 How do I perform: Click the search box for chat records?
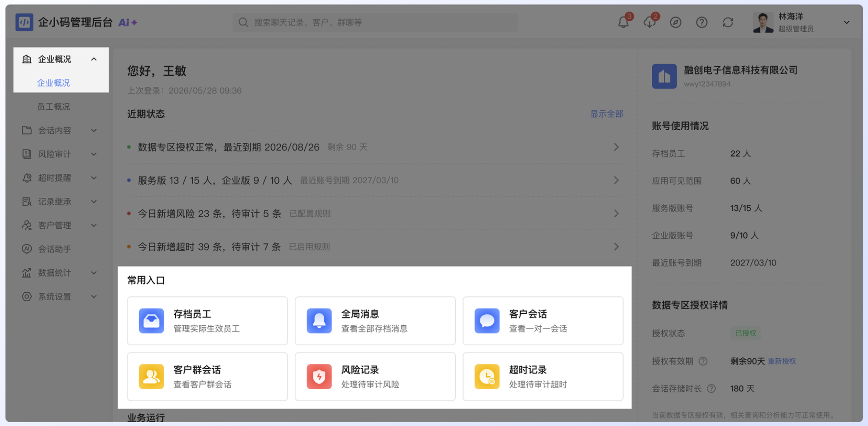click(x=375, y=22)
